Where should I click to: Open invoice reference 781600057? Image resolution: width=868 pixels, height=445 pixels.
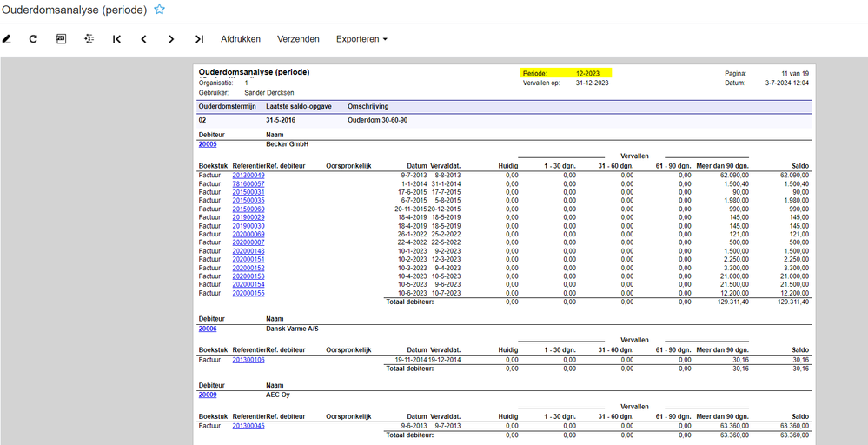coord(248,184)
